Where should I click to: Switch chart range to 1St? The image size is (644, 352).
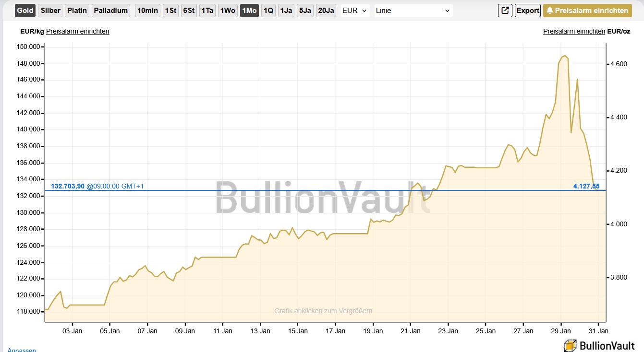pos(170,11)
